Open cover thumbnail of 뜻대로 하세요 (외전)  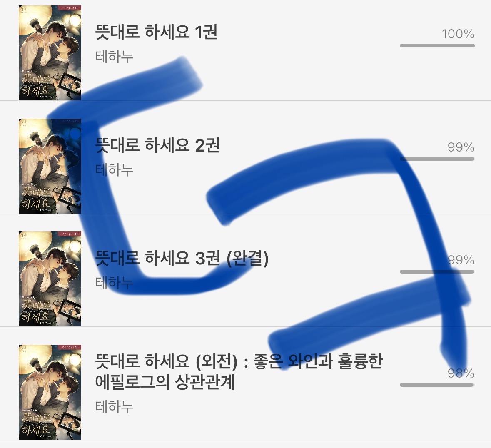50,392
